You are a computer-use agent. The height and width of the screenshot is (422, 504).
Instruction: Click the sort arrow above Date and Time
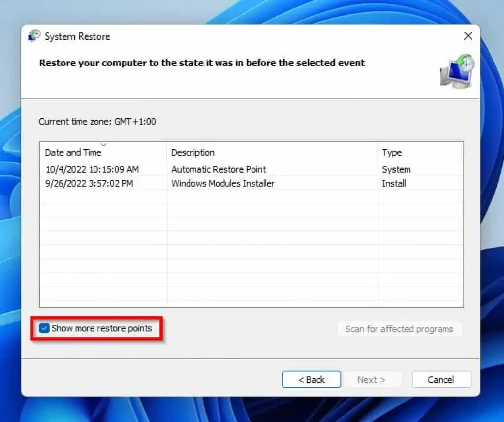pyautogui.click(x=104, y=145)
